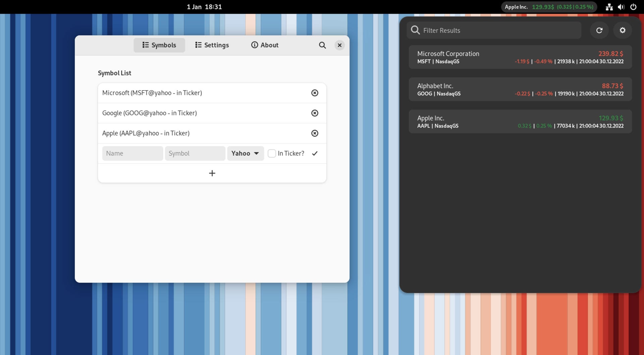The image size is (644, 355).
Task: Select the Apple Inc. stock card
Action: pos(520,121)
